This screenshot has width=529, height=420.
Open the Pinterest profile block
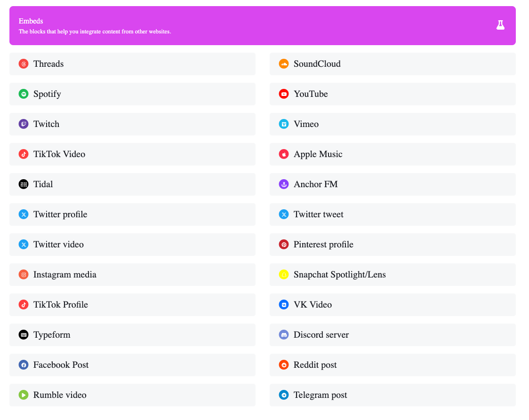(x=393, y=245)
